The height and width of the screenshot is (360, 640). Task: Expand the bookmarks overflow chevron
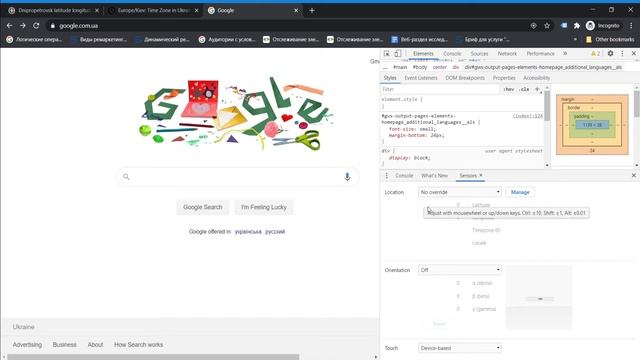(x=575, y=40)
